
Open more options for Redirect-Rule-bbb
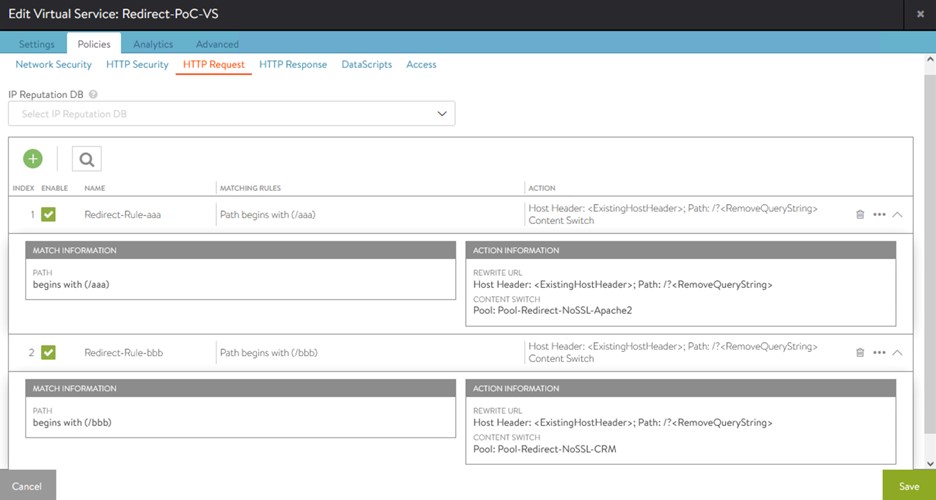pyautogui.click(x=879, y=352)
